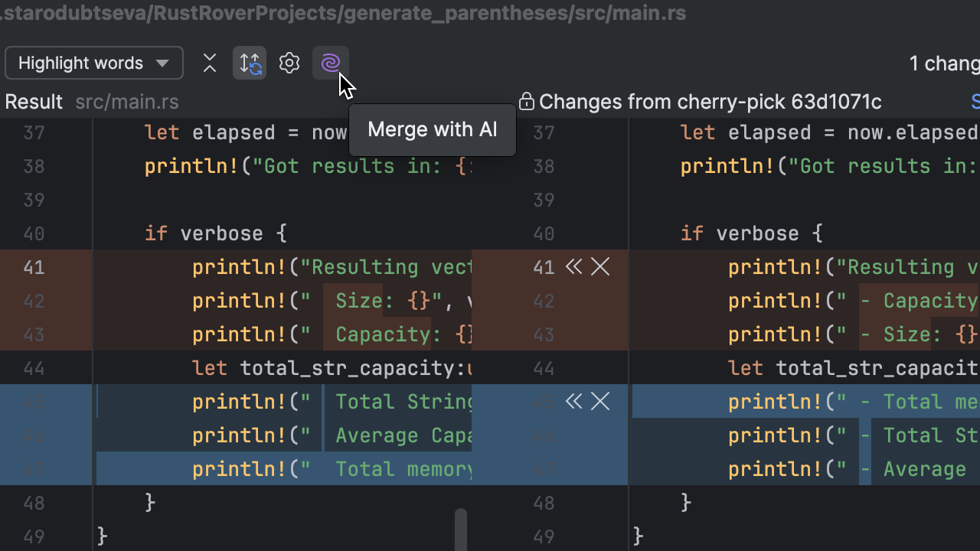Click the Result pane vertical scrollbar thumb

click(x=461, y=528)
